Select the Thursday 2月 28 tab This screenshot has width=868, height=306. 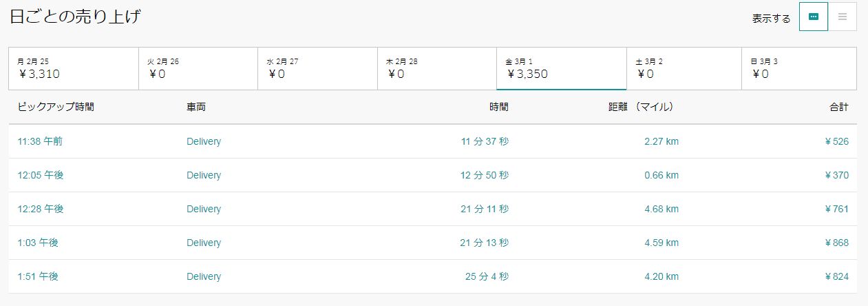point(437,68)
